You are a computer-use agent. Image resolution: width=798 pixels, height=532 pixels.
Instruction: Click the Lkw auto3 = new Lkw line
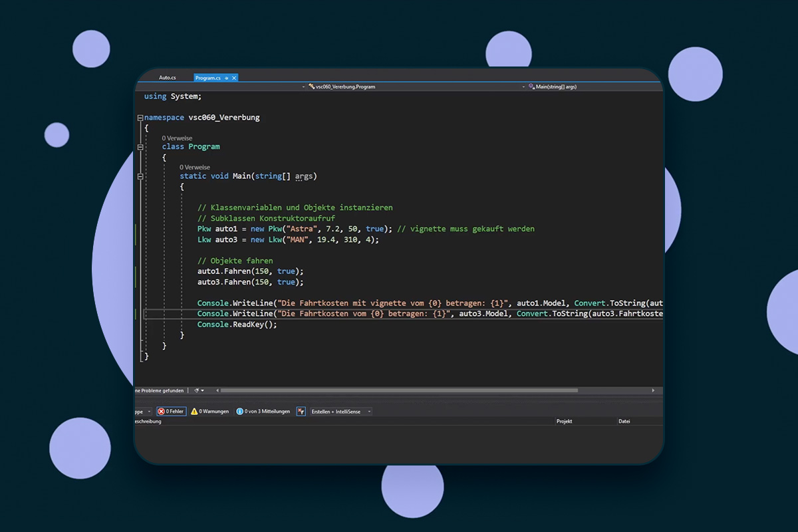tap(288, 239)
